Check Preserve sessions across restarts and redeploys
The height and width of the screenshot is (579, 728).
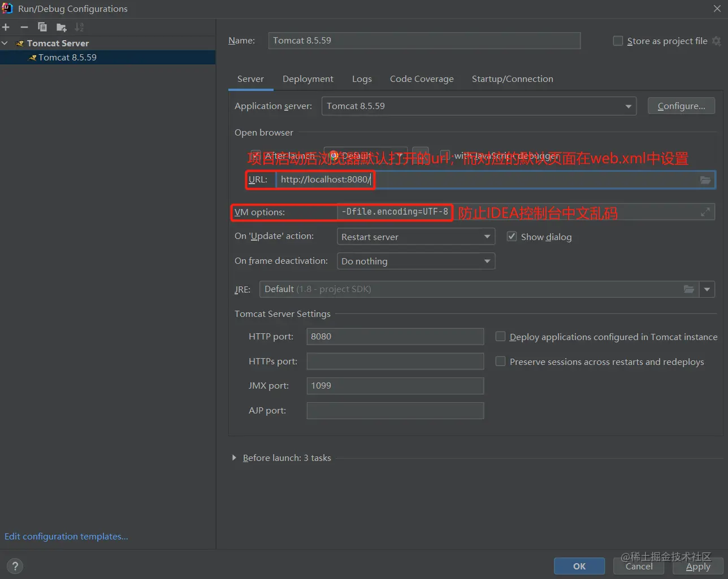coord(500,362)
